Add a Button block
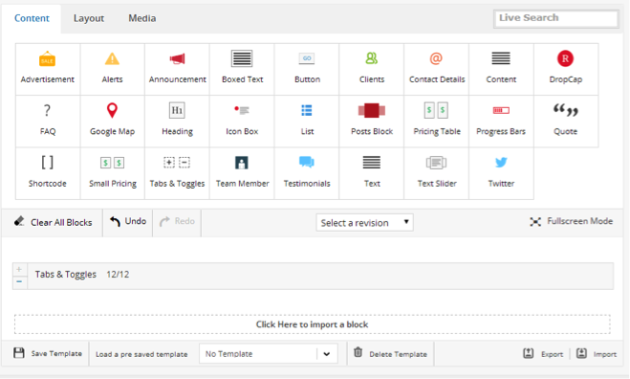This screenshot has width=630, height=379. click(307, 69)
